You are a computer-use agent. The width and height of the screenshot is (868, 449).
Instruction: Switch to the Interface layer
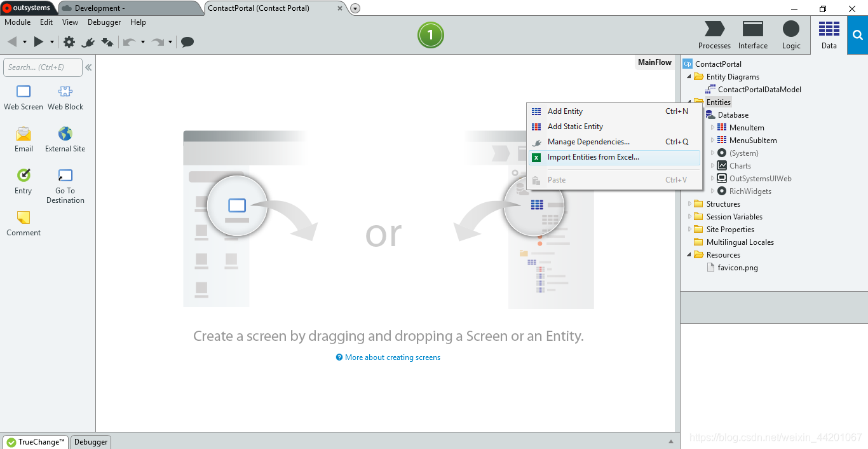tap(753, 35)
